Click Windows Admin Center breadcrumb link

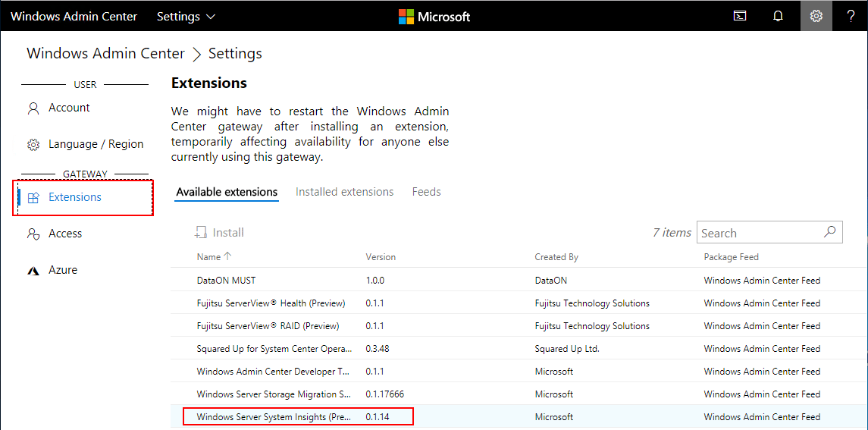point(105,54)
